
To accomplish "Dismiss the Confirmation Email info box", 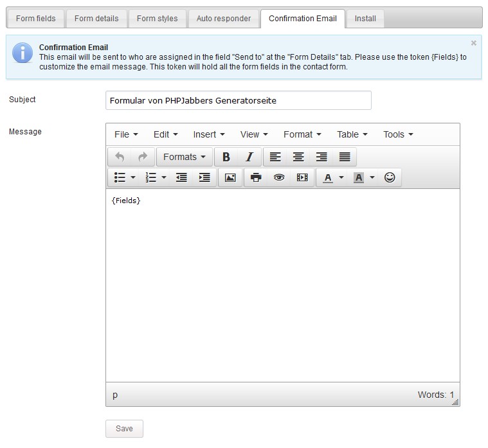I will coord(474,43).
